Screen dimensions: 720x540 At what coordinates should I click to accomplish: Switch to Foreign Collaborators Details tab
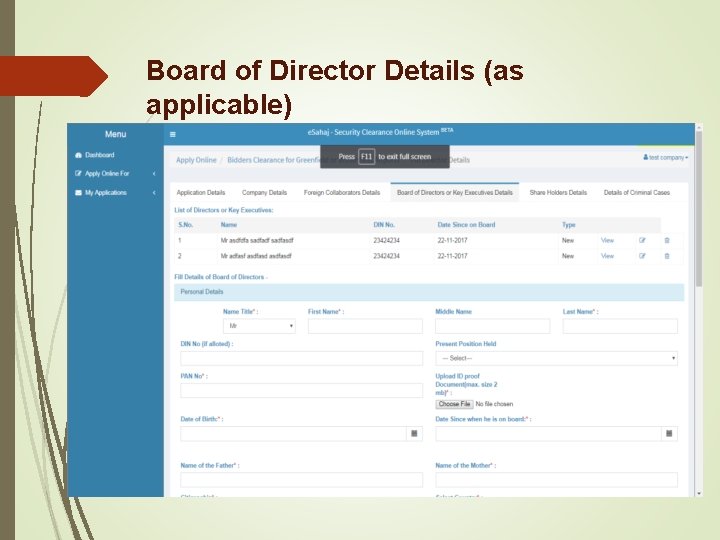[x=342, y=193]
